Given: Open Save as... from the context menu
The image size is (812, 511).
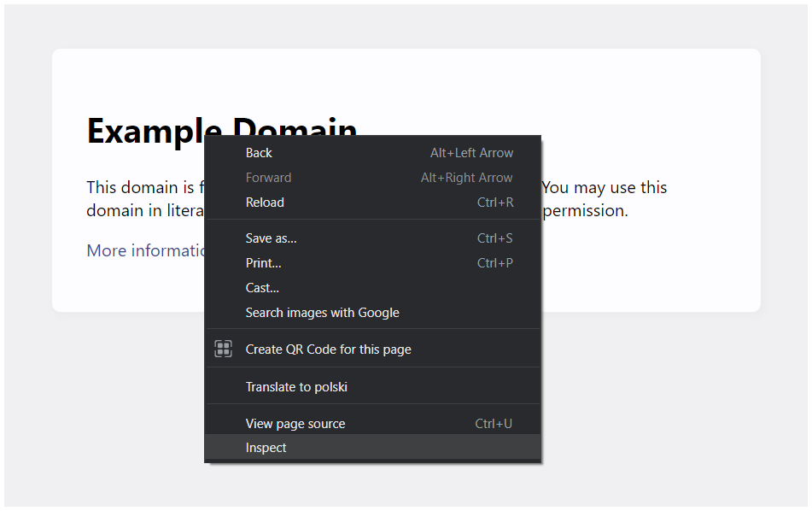Looking at the screenshot, I should click(372, 238).
